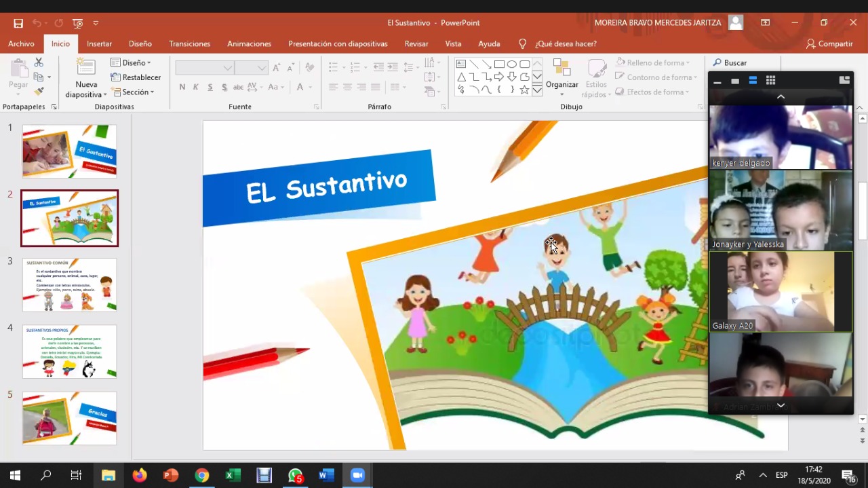This screenshot has width=868, height=488.
Task: Open the Archivo menu
Action: coord(21,43)
